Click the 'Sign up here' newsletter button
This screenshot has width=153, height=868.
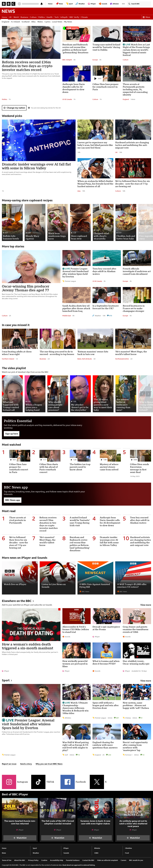click(x=11, y=434)
